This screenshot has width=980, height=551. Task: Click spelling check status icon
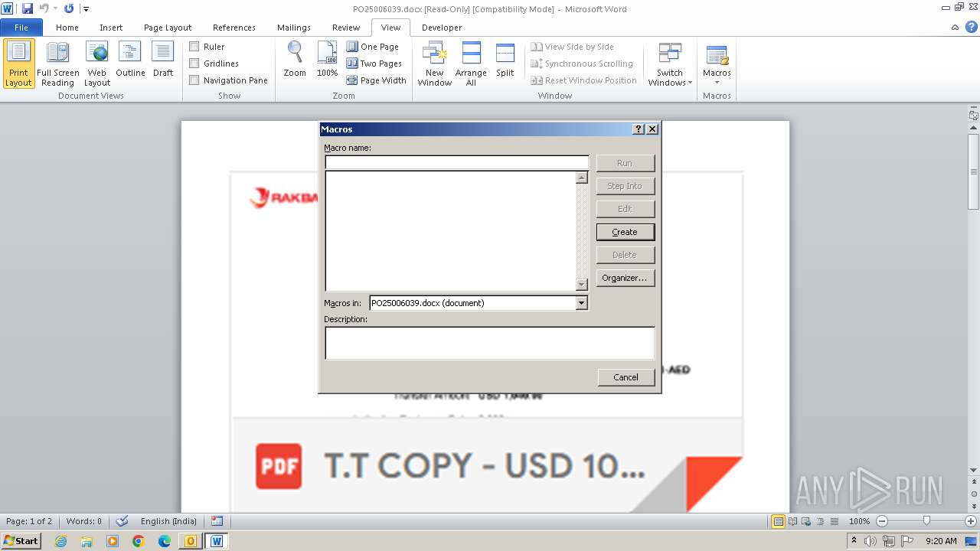click(122, 521)
